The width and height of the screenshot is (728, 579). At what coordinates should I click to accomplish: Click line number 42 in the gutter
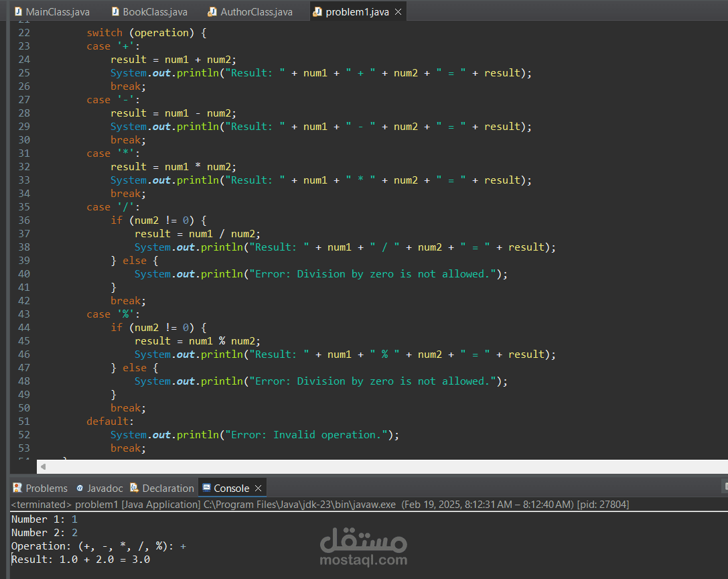pos(24,301)
